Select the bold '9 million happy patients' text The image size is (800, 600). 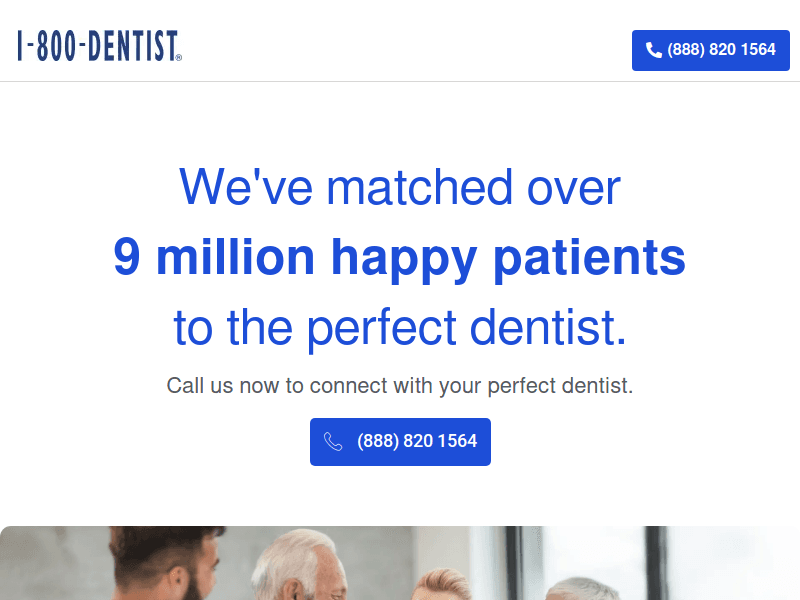400,257
